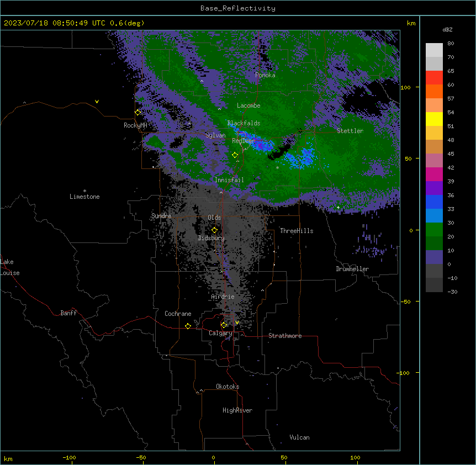Viewport: 476px width, 465px height.
Task: Click the light blue 33 dBZ legend swatch
Action: click(x=434, y=215)
